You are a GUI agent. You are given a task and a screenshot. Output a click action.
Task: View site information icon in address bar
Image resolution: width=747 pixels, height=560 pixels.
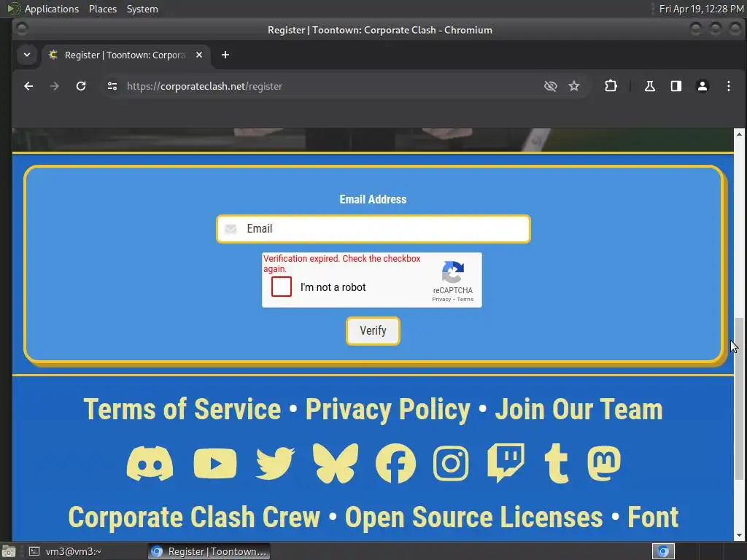[x=112, y=86]
